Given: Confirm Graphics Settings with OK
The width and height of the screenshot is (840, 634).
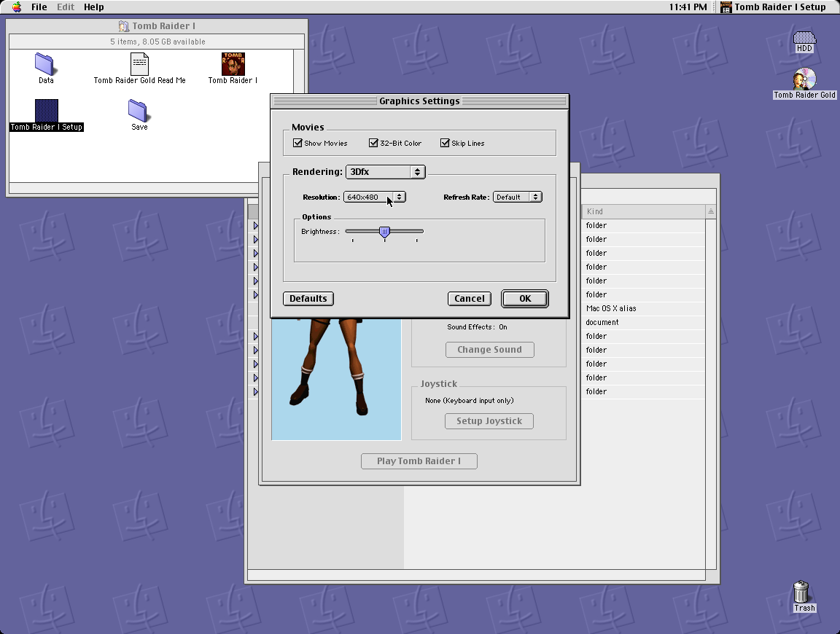Looking at the screenshot, I should (x=525, y=299).
